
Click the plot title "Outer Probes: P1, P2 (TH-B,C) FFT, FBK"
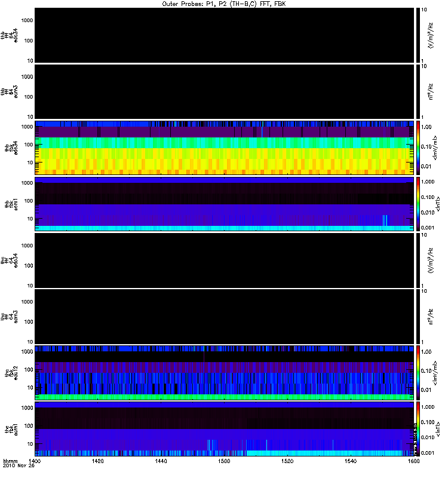click(224, 4)
